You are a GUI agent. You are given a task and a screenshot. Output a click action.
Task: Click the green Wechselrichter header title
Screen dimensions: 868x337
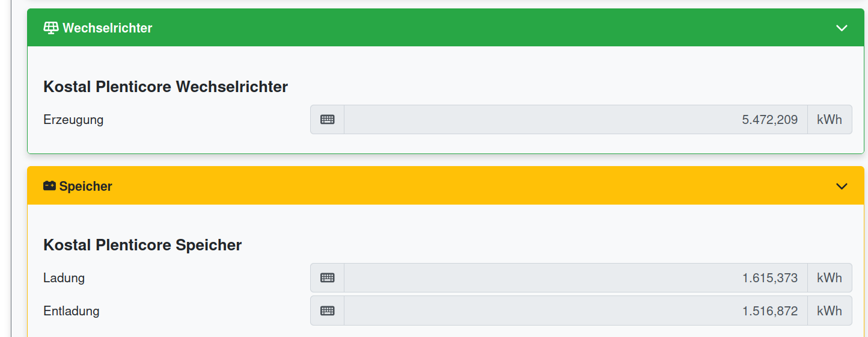(107, 28)
